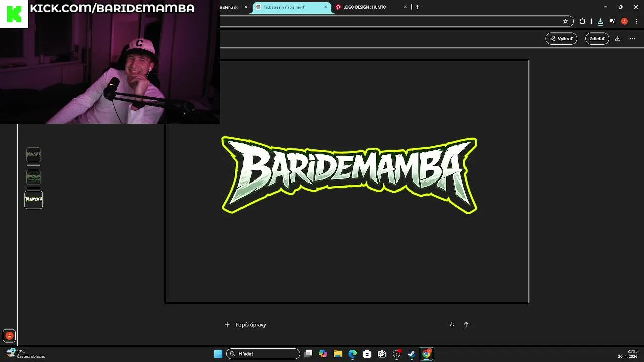Open the browser extensions puzzle icon
This screenshot has width=644, height=362.
pyautogui.click(x=582, y=21)
